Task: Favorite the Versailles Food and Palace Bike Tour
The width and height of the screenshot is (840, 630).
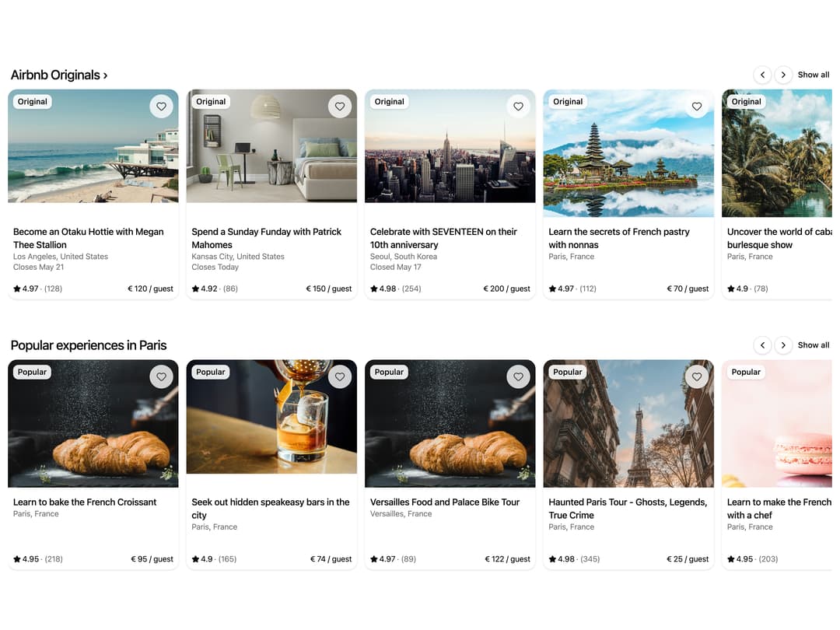Action: click(518, 377)
